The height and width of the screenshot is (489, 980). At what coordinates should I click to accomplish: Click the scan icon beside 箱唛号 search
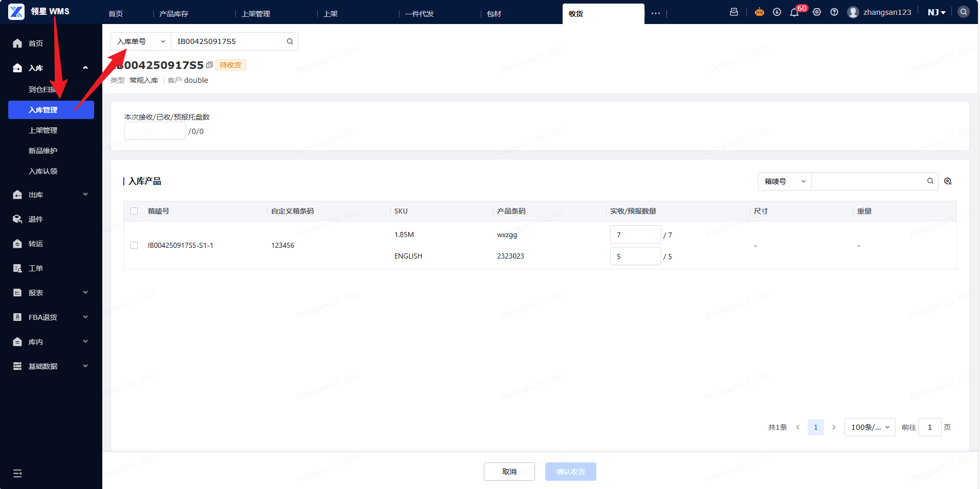coord(948,181)
